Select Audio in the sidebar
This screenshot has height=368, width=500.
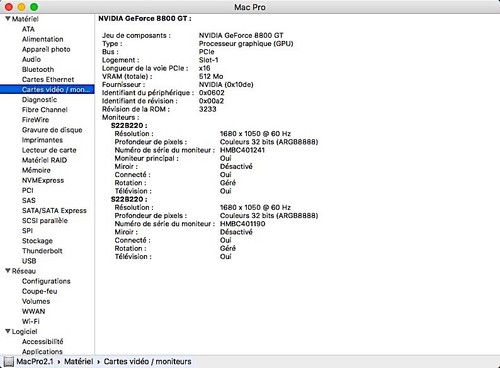[x=31, y=59]
